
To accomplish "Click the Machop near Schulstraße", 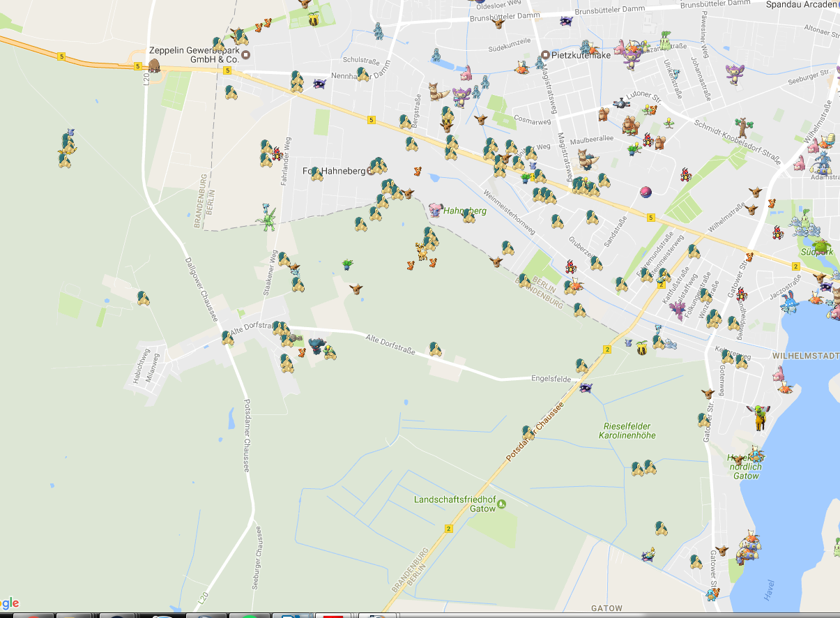I will [x=379, y=31].
